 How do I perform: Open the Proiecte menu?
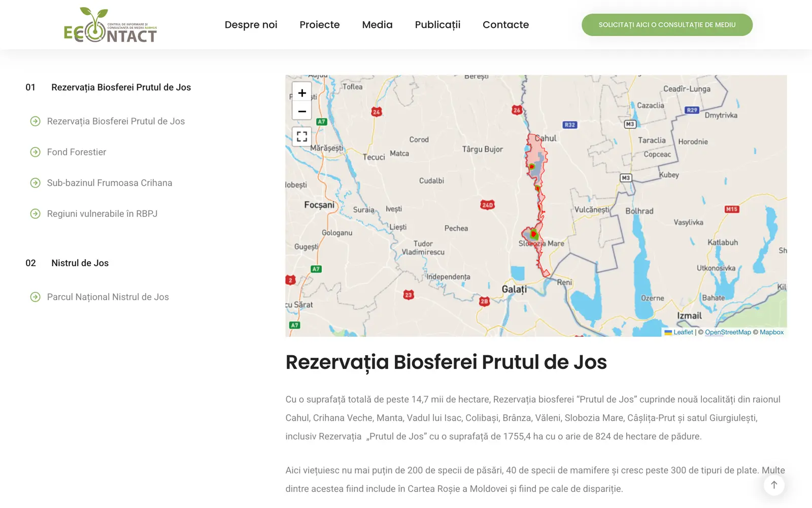point(320,24)
